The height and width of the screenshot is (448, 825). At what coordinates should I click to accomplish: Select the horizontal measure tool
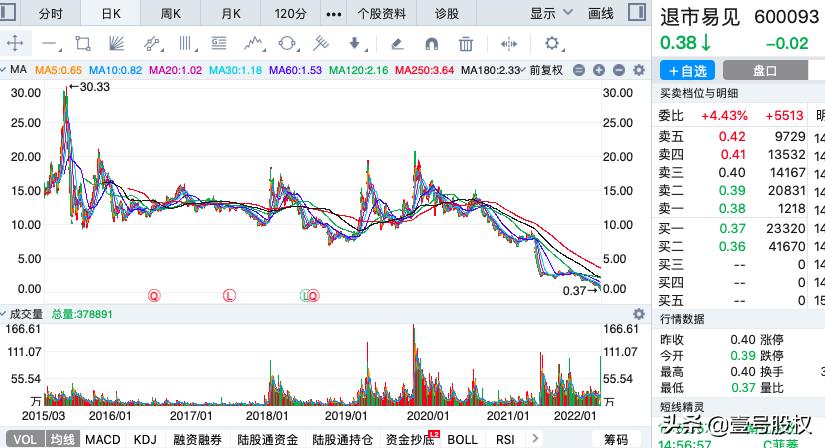509,44
